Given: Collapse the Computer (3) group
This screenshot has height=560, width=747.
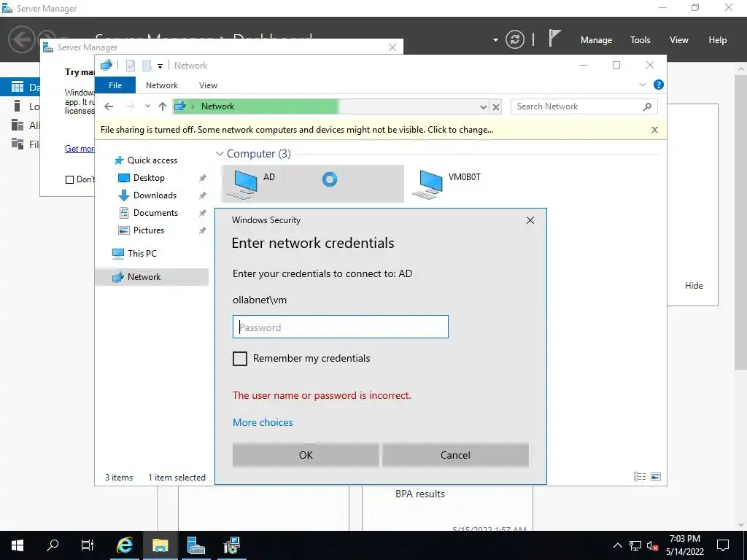Looking at the screenshot, I should [x=220, y=153].
